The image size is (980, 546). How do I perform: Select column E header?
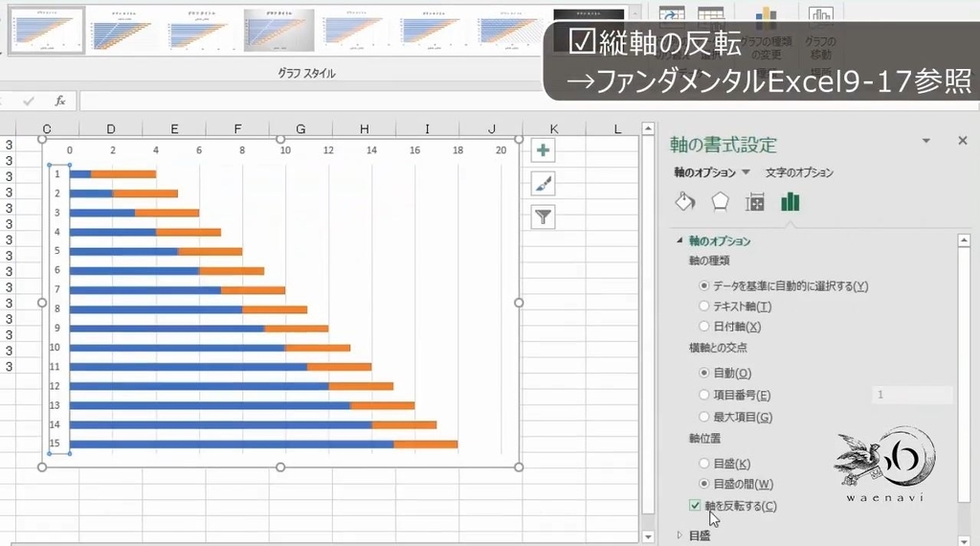point(174,129)
